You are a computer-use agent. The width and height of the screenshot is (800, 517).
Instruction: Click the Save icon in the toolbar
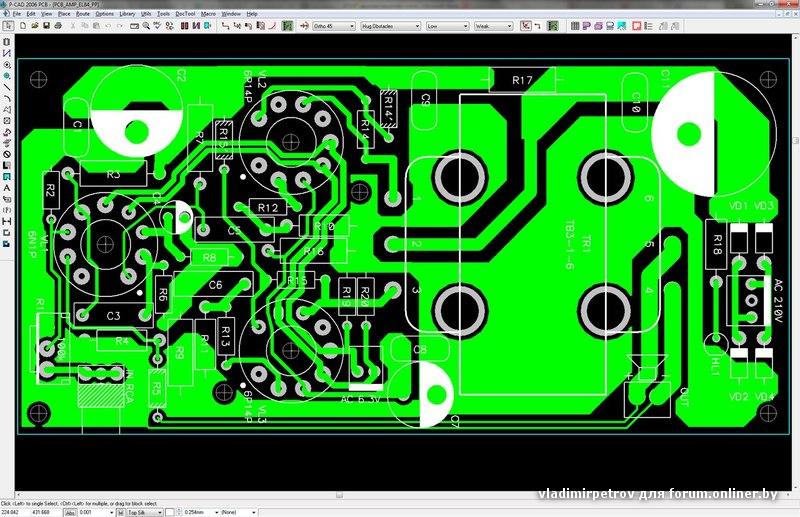click(46, 26)
